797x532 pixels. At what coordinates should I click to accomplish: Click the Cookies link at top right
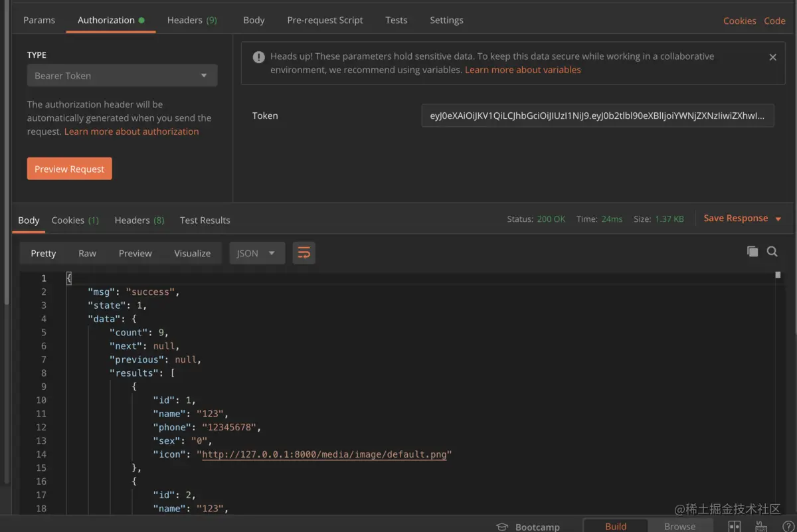click(740, 21)
